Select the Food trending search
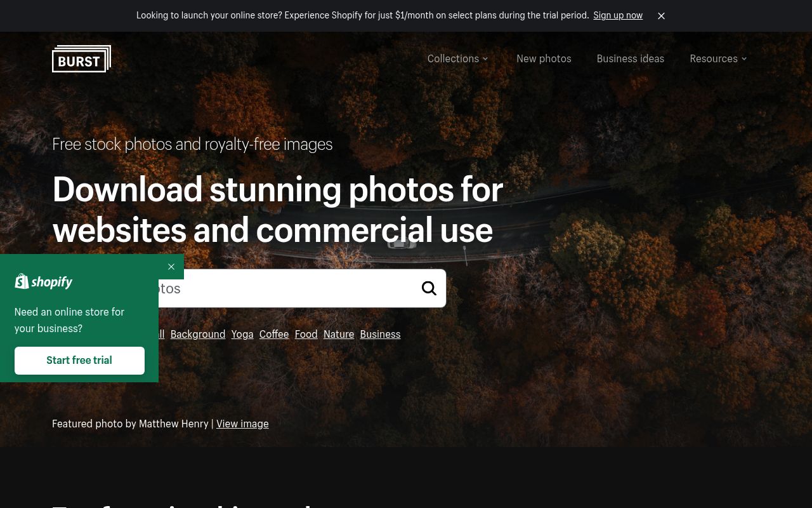 coord(306,334)
